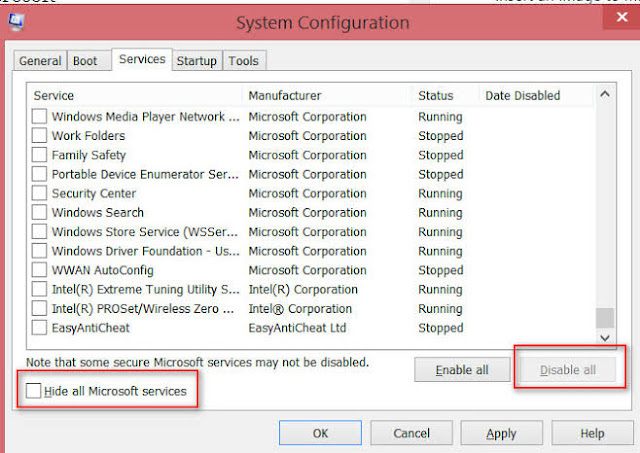Click the System Configuration title bar icon

click(x=16, y=22)
